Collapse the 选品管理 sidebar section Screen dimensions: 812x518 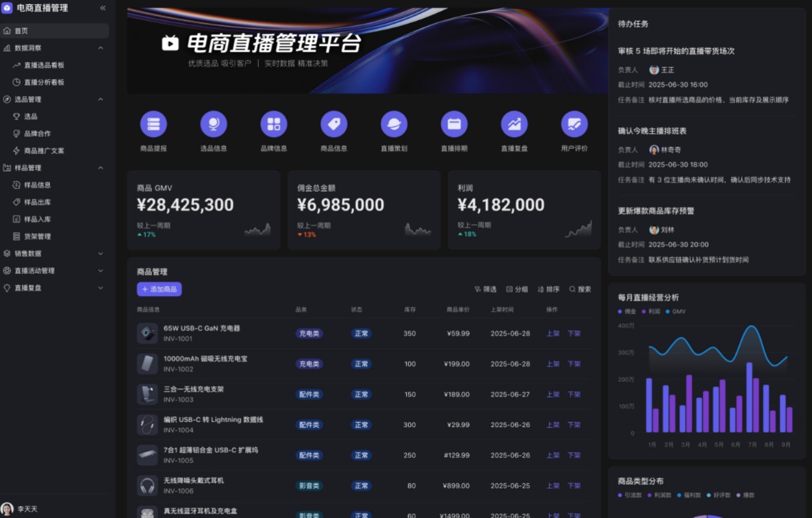[101, 99]
